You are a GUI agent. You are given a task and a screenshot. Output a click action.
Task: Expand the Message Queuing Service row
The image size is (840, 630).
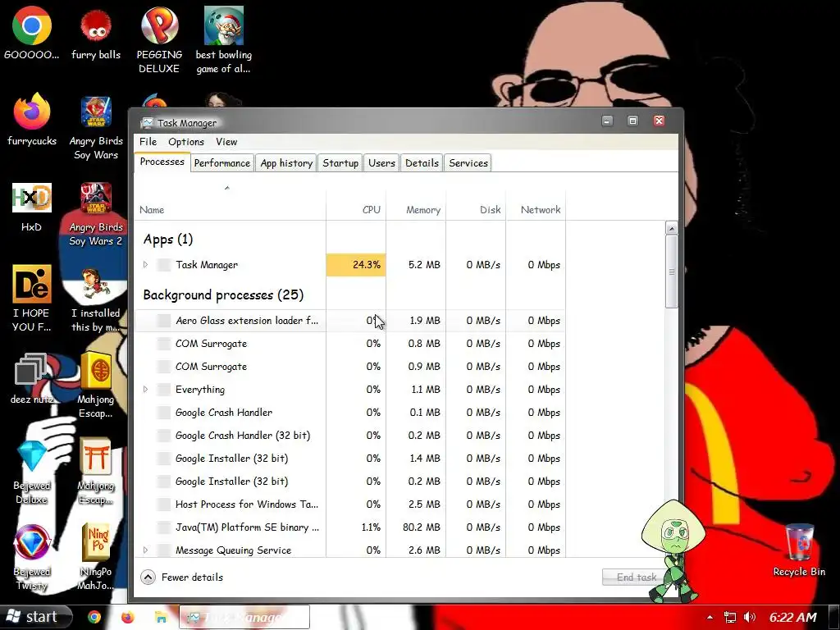tap(145, 550)
